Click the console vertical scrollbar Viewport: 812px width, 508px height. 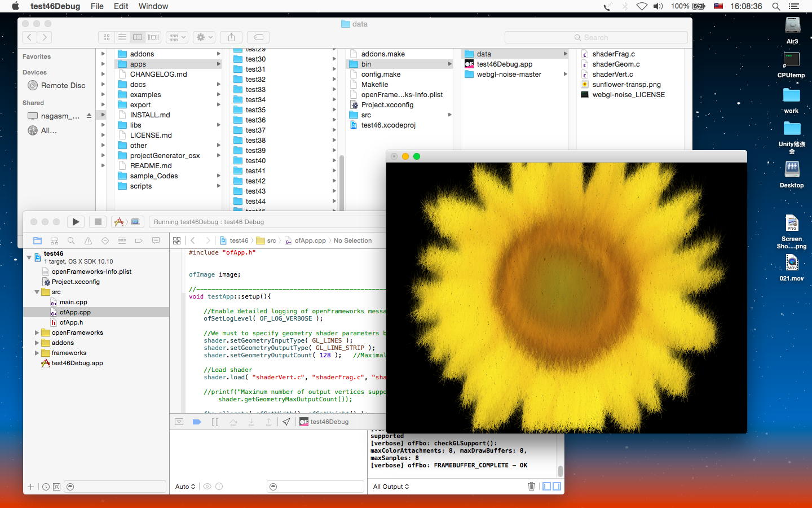[x=560, y=470]
